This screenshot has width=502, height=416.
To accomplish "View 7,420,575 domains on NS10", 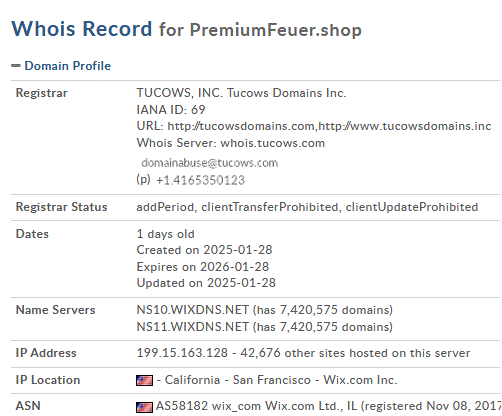I will click(x=336, y=310).
